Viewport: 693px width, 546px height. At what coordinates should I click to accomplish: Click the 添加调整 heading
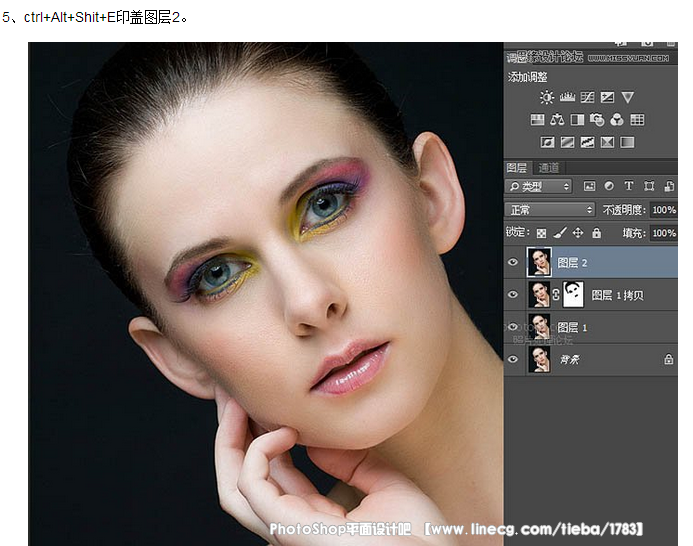click(x=527, y=77)
